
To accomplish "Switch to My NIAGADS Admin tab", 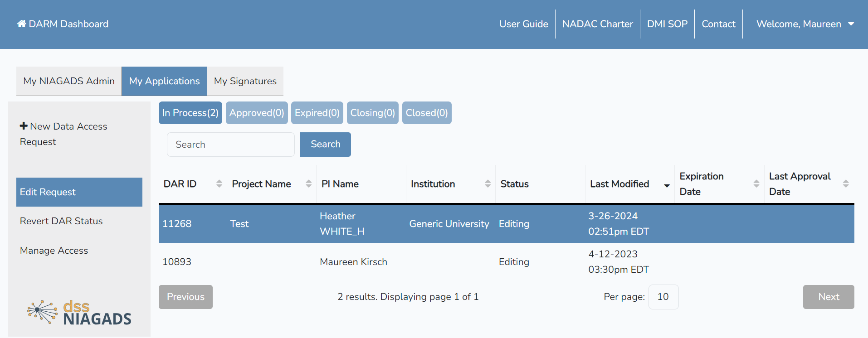I will pyautogui.click(x=69, y=81).
